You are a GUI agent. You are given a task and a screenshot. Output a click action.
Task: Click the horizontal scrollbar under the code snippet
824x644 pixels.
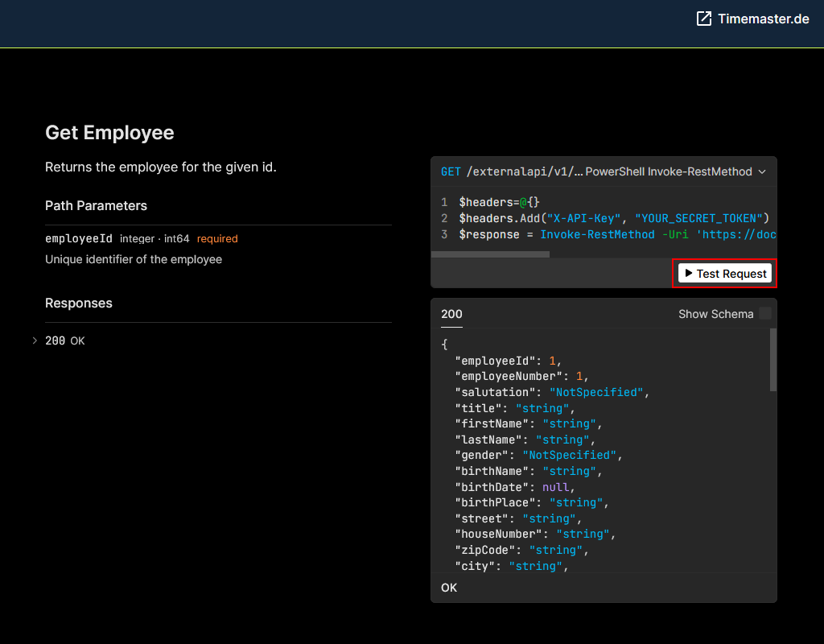tap(490, 254)
